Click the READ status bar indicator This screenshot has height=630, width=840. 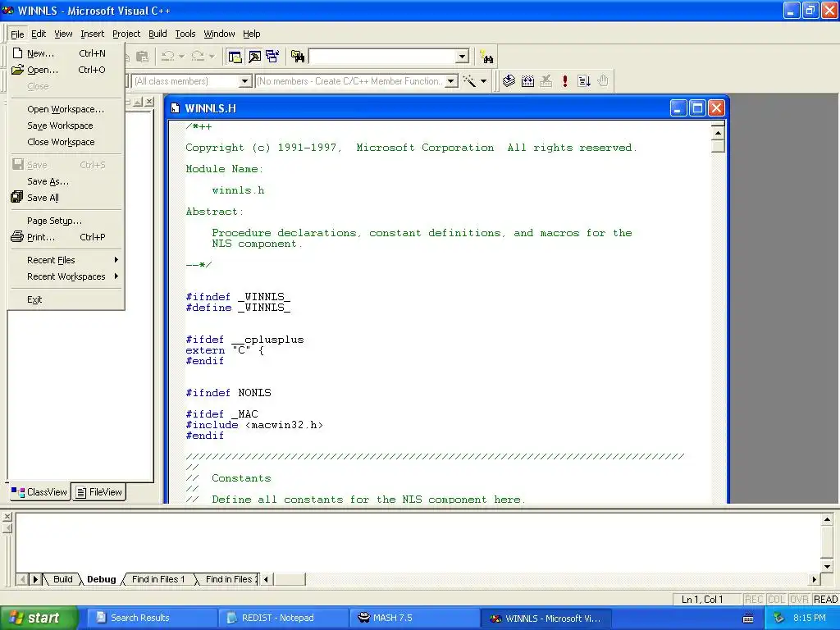[x=825, y=600]
